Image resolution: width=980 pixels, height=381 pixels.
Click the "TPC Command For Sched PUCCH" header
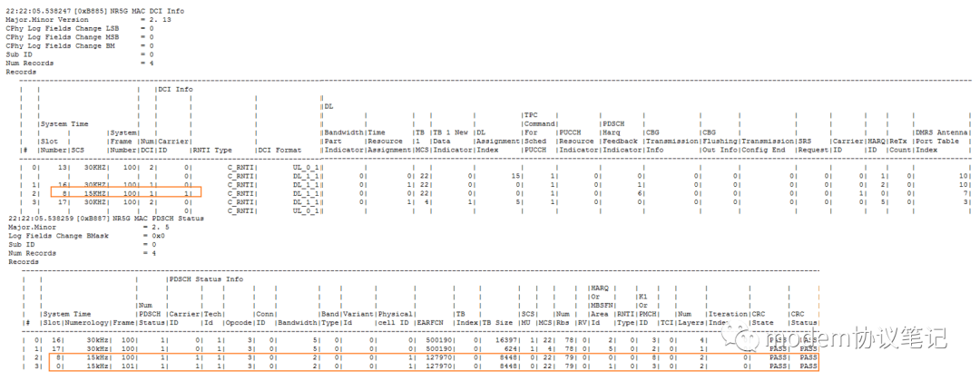[538, 132]
